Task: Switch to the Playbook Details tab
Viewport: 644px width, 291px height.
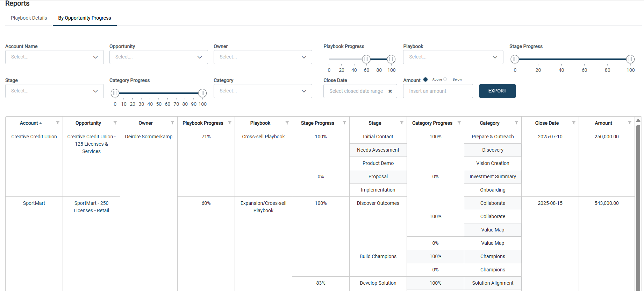Action: (x=29, y=18)
